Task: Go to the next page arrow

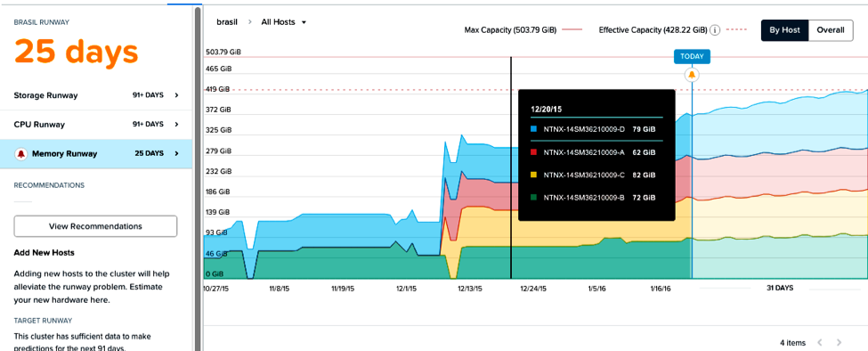Action: coord(840,343)
